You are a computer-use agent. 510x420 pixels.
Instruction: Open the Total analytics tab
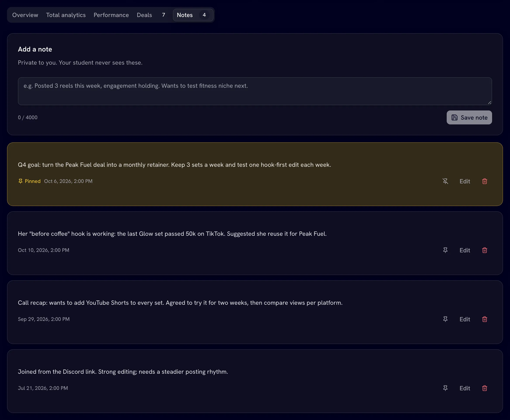(66, 15)
